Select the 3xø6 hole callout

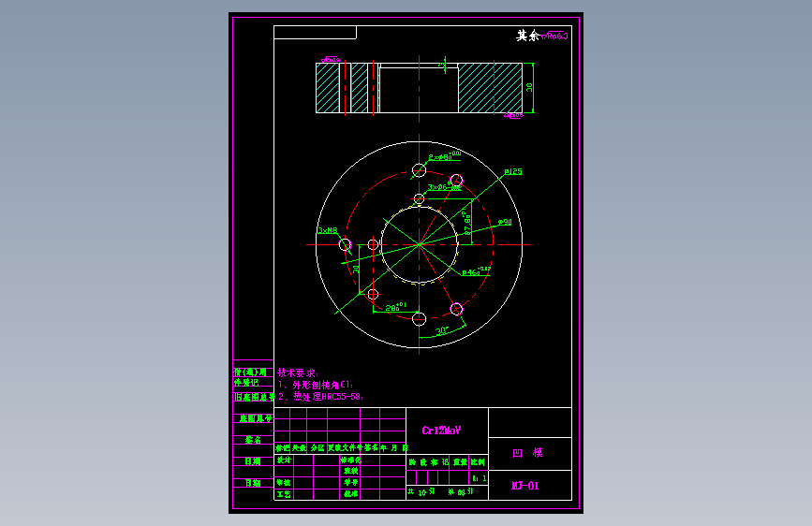(x=444, y=187)
